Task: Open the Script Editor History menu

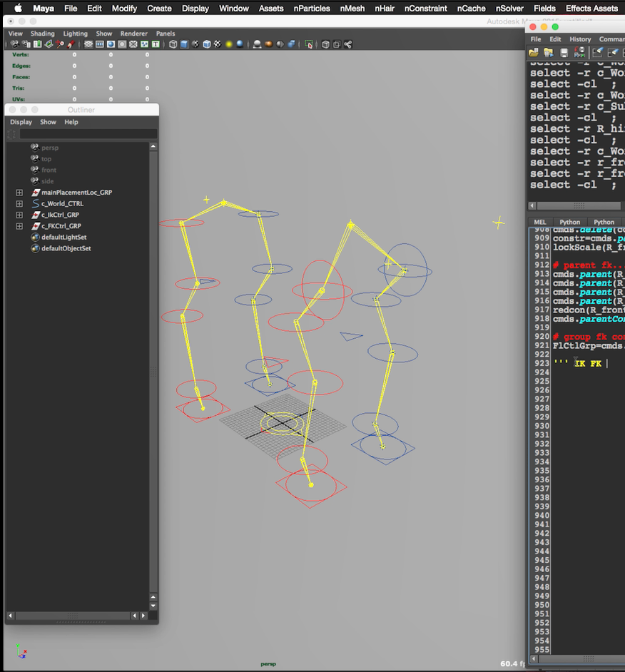Action: pyautogui.click(x=580, y=39)
